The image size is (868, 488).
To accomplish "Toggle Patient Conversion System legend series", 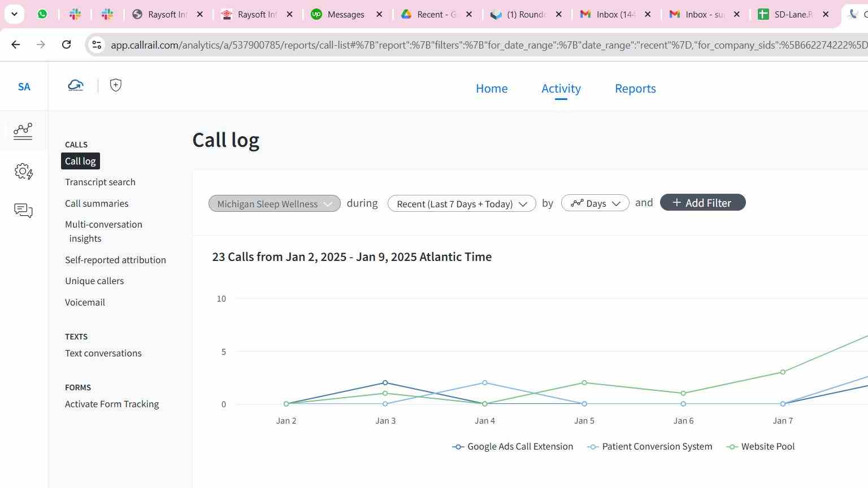I will [650, 446].
